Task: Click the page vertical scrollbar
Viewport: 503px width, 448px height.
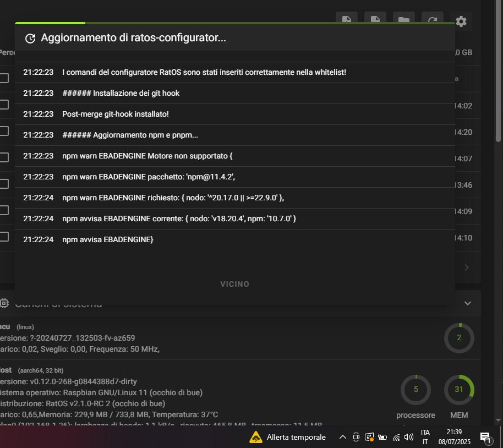Action: (498, 70)
